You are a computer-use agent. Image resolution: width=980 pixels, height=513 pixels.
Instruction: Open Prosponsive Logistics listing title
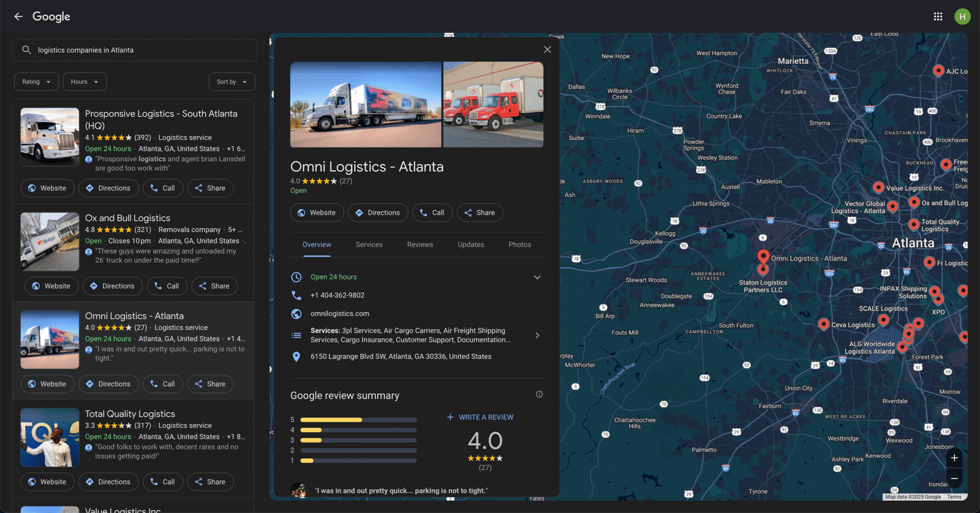(x=161, y=119)
